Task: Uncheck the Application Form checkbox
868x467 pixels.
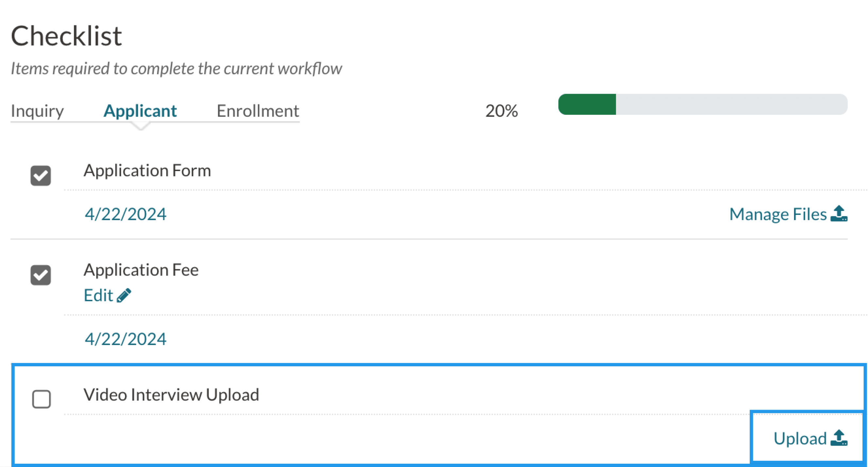Action: (41, 175)
